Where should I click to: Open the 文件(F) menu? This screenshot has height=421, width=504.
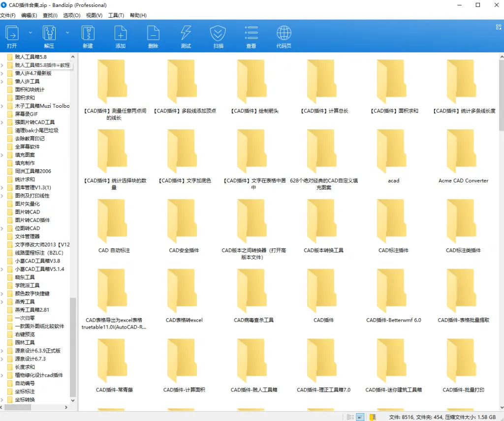pyautogui.click(x=8, y=15)
